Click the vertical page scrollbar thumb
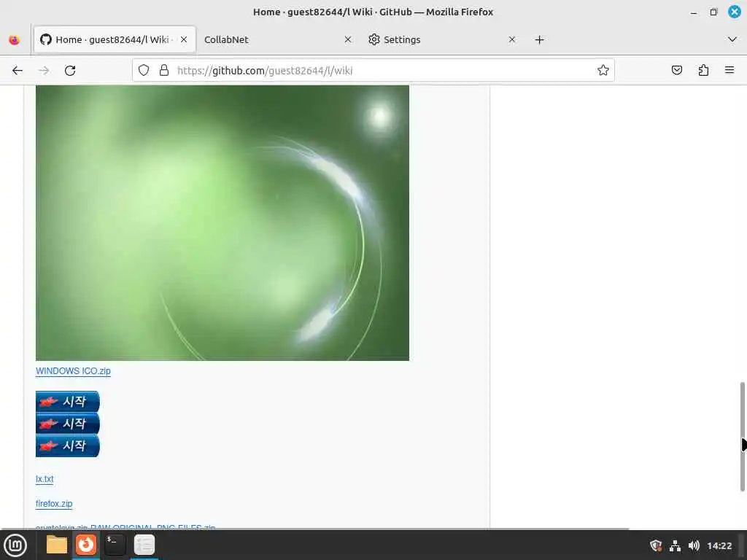The image size is (747, 560). click(742, 436)
